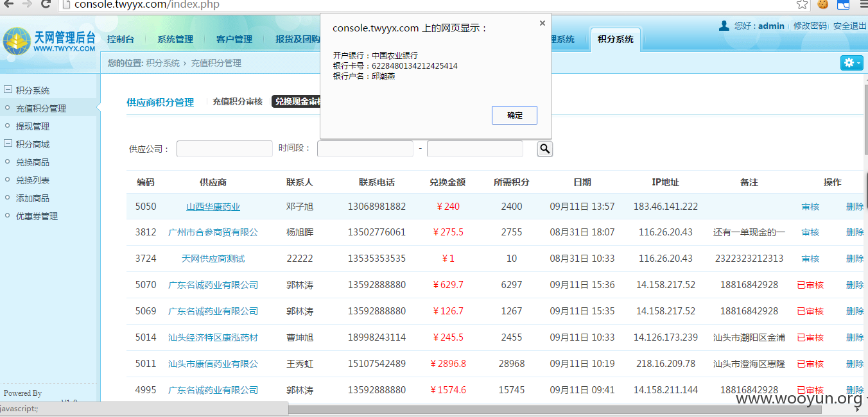The width and height of the screenshot is (868, 417).
Task: Click the horizontal scrollbar at bottom
Action: [x=553, y=409]
